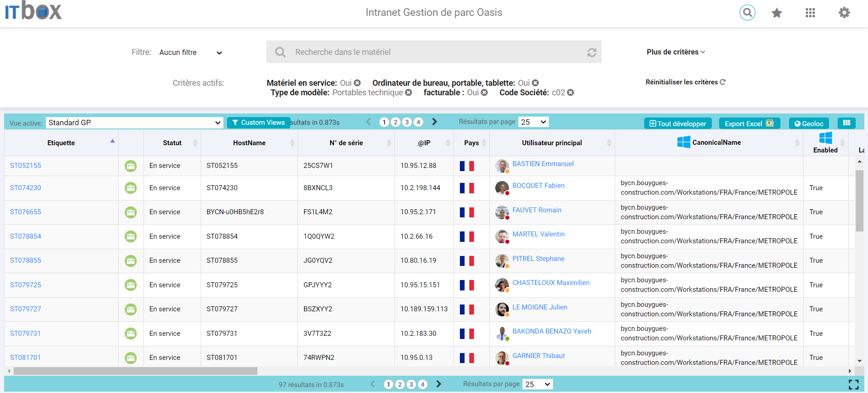Screen dimensions: 868x393
Task: Expand 'Plus de critères' options
Action: click(x=676, y=52)
